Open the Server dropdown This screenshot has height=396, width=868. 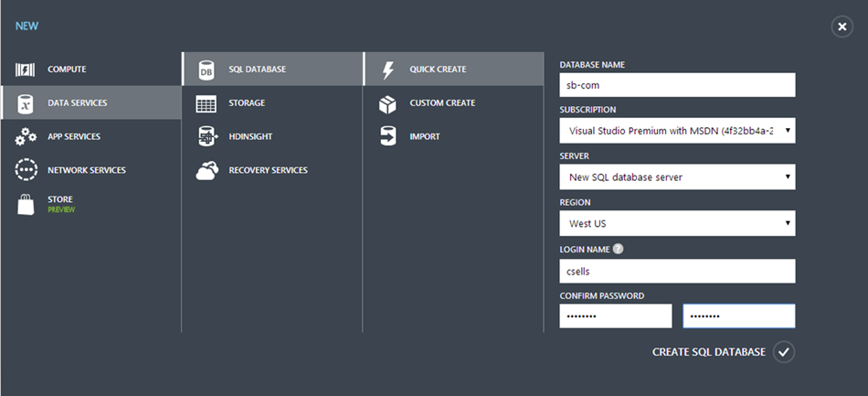tap(678, 177)
